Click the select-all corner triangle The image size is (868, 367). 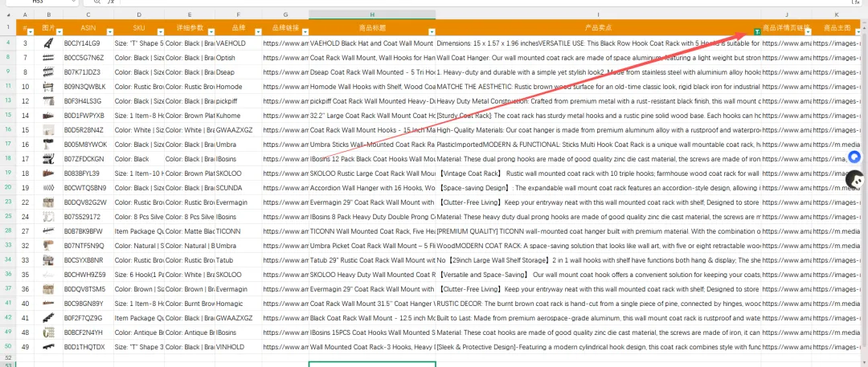click(x=8, y=14)
